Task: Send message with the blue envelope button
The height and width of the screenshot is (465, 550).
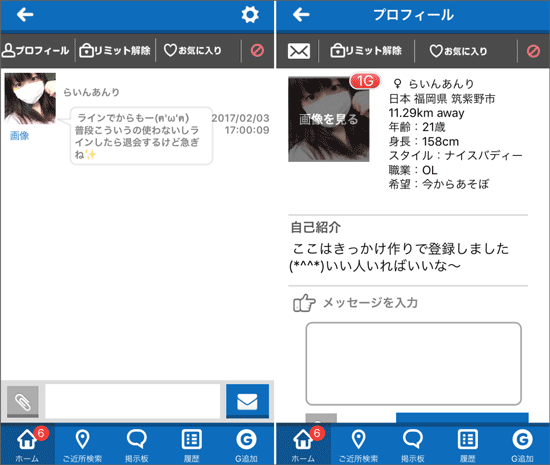Action: [x=248, y=401]
